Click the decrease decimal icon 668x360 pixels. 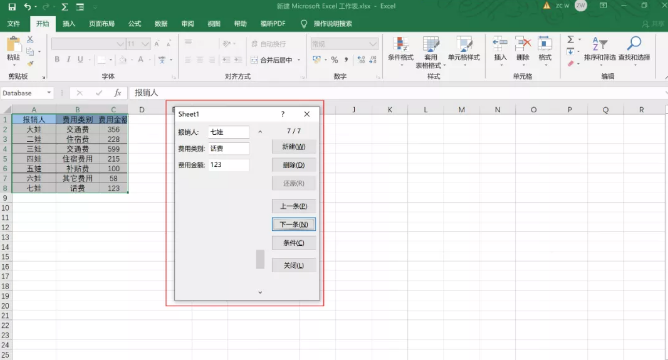pyautogui.click(x=373, y=60)
